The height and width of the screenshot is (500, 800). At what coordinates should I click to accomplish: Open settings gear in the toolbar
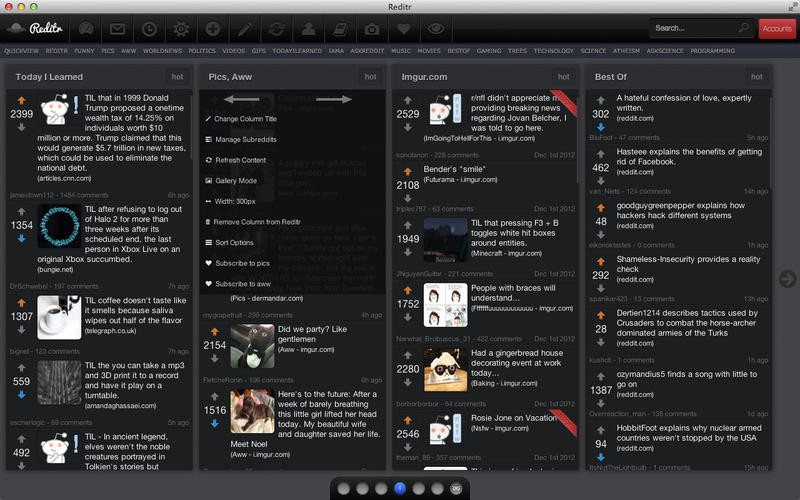tap(181, 29)
